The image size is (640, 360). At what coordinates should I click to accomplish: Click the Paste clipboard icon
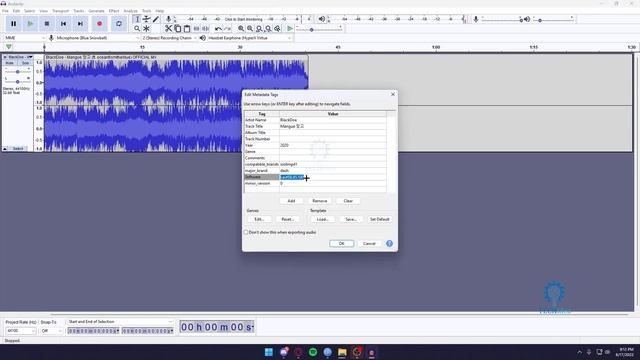click(x=187, y=29)
